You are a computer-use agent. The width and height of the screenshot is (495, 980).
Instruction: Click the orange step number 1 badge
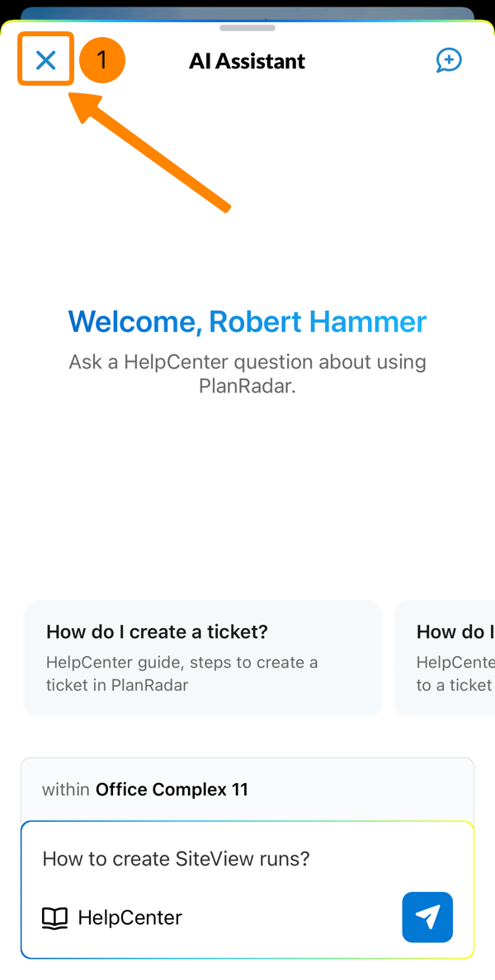[x=101, y=60]
